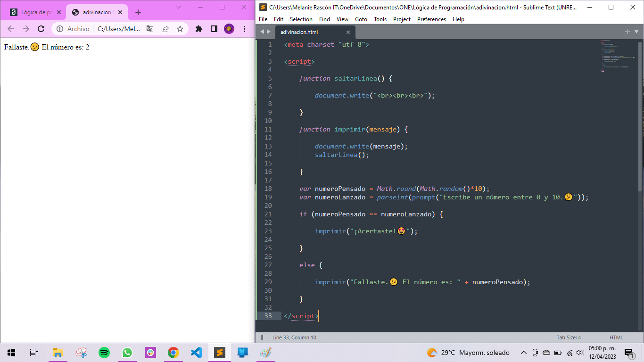Go forward in Chrome history
This screenshot has height=362, width=644.
[26, 29]
